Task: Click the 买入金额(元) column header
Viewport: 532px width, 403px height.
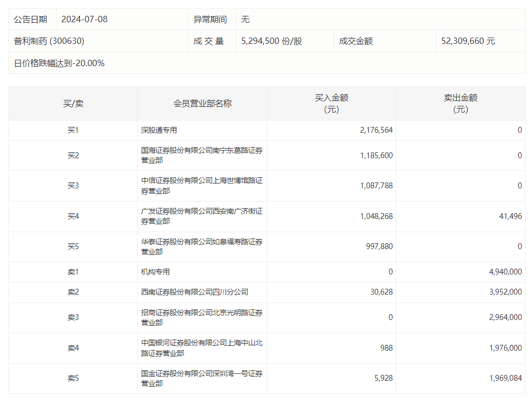Action: click(331, 104)
